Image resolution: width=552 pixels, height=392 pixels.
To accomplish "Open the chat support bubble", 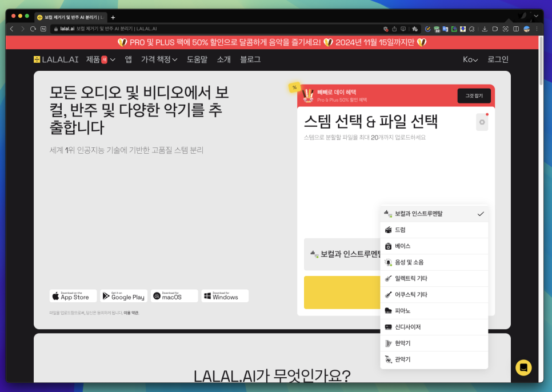I will pos(523,368).
